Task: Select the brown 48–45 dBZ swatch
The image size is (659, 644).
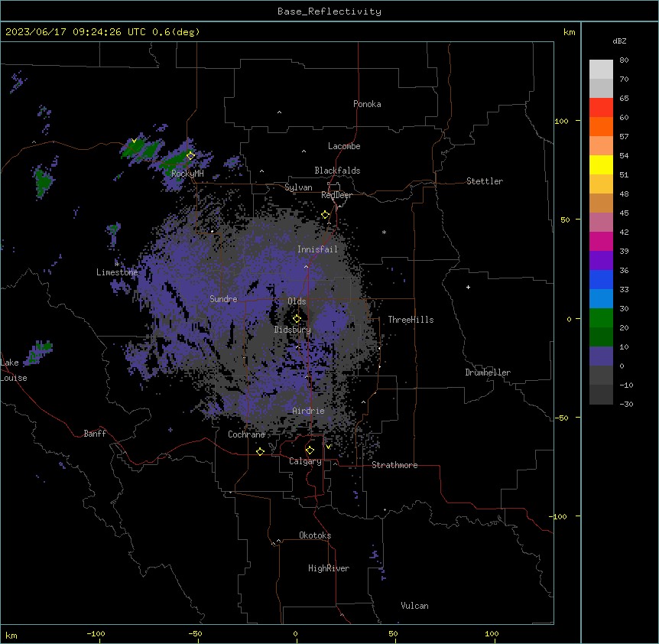Action: (601, 203)
